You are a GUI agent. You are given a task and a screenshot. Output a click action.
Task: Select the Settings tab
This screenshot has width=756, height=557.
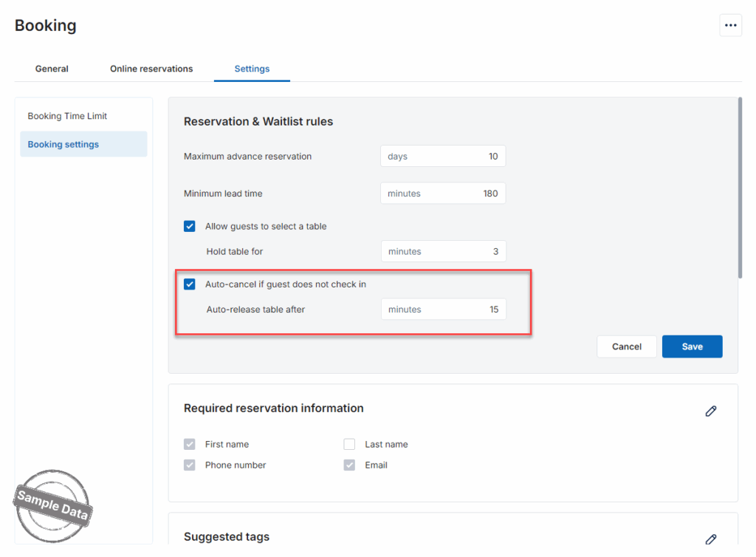252,69
